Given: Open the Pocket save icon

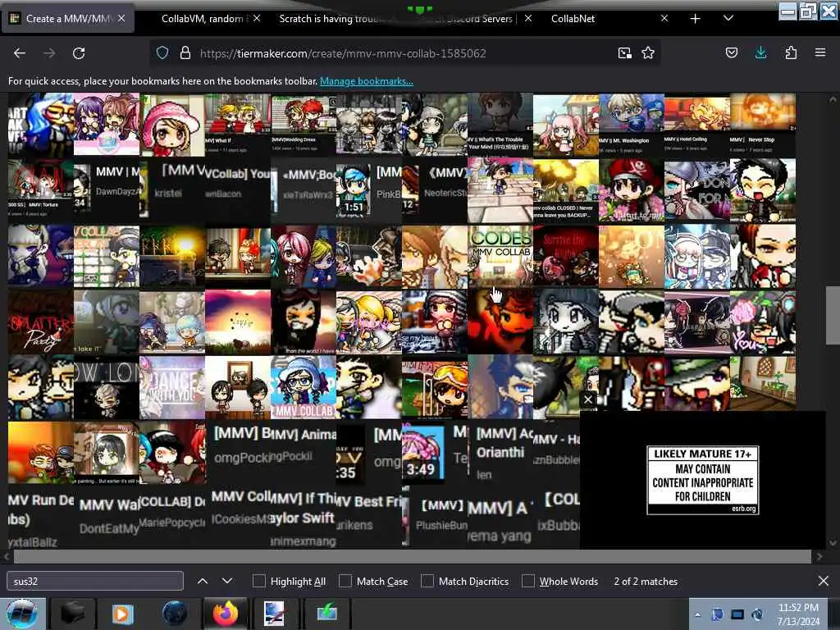Looking at the screenshot, I should click(732, 52).
